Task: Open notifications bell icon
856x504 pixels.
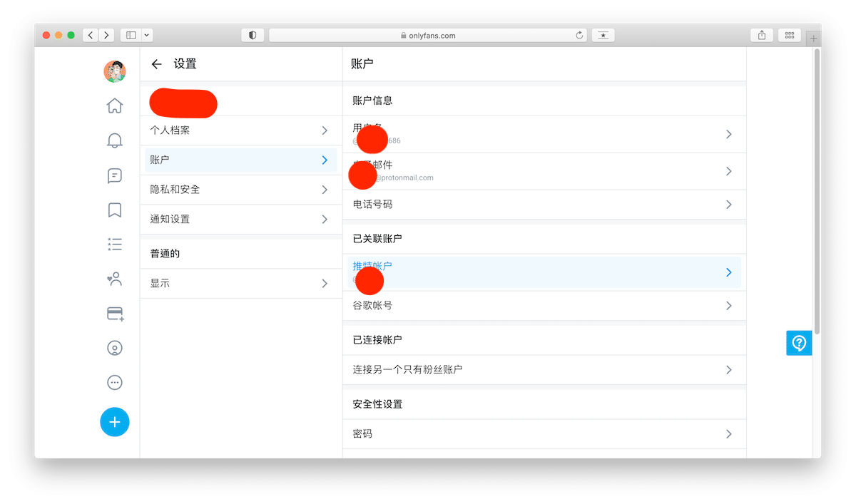Action: (x=114, y=140)
